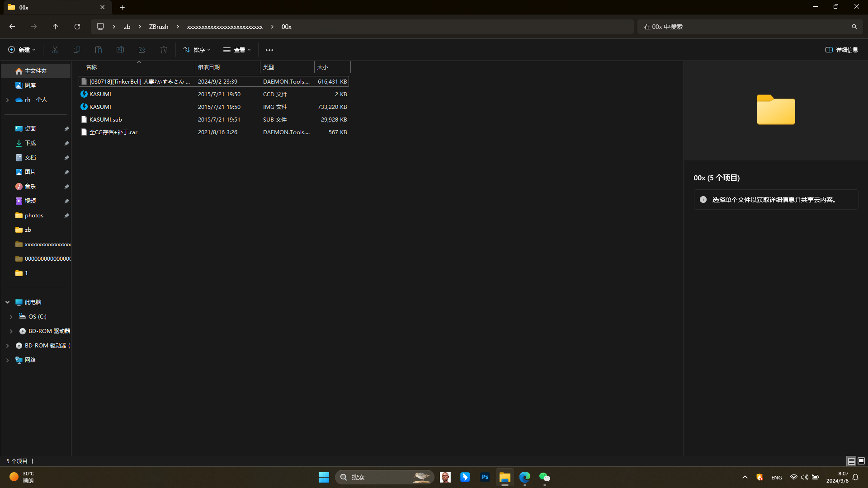
Task: Click chevron after ZBrush in address bar
Action: [178, 27]
